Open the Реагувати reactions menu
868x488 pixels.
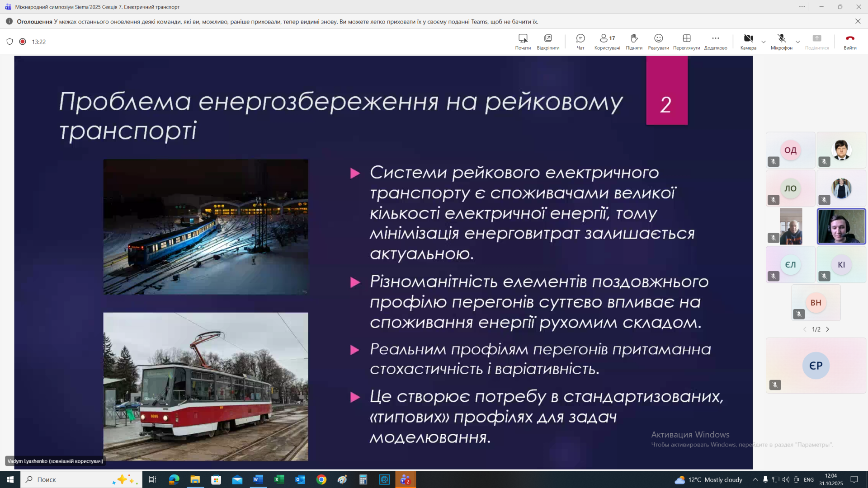point(658,41)
